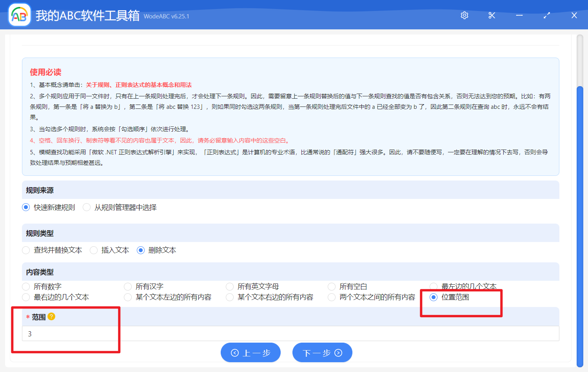Choose 所有数字 content type
Viewport: 588px width, 372px height.
pos(26,286)
